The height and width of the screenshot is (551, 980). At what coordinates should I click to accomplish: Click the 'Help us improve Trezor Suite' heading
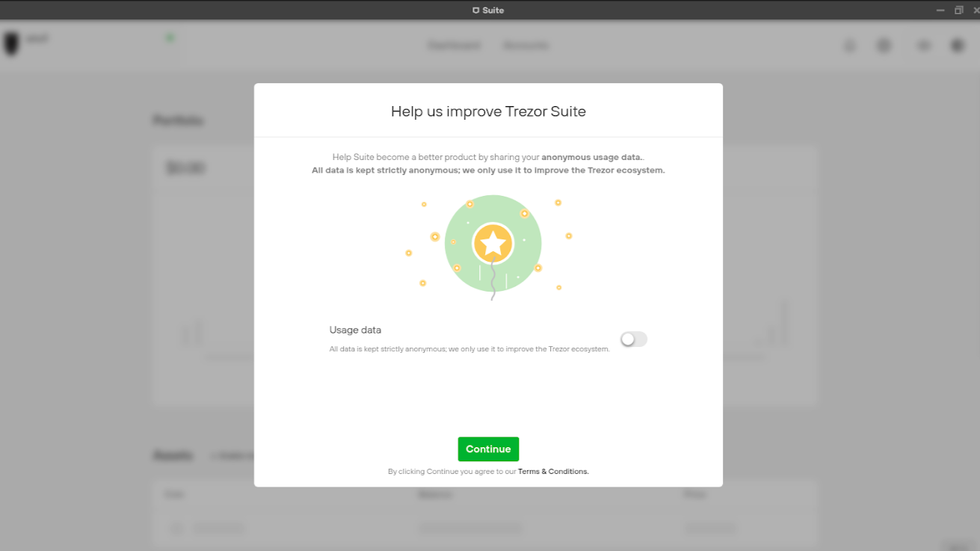[488, 111]
